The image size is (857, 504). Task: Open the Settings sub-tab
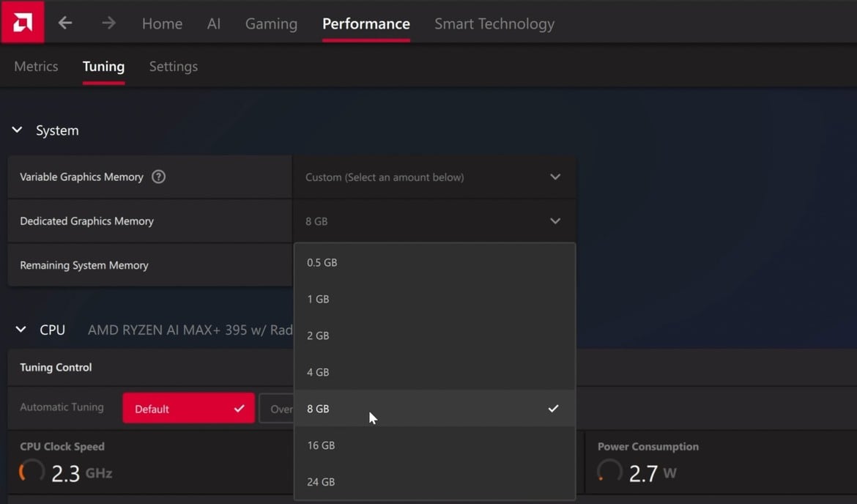click(174, 66)
